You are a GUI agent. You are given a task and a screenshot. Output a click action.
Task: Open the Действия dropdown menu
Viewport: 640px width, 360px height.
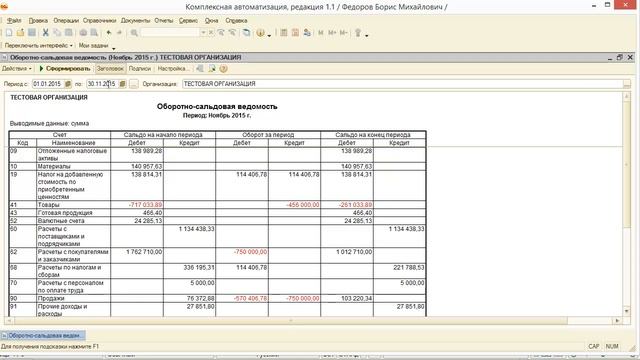(17, 69)
